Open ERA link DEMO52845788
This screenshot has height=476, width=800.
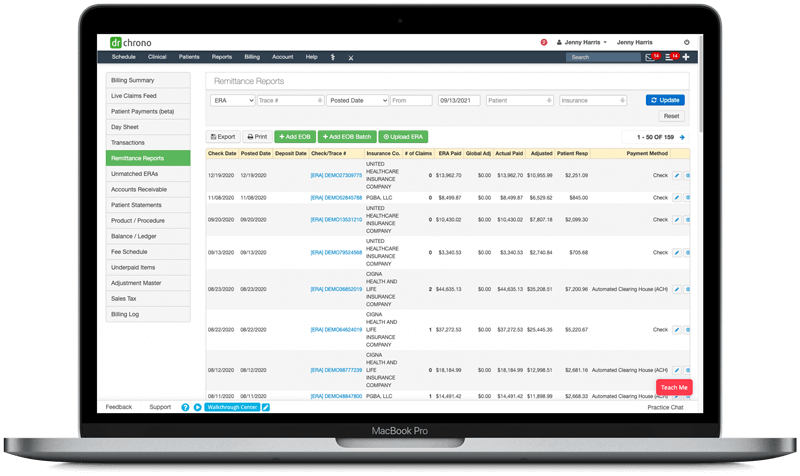(x=336, y=197)
